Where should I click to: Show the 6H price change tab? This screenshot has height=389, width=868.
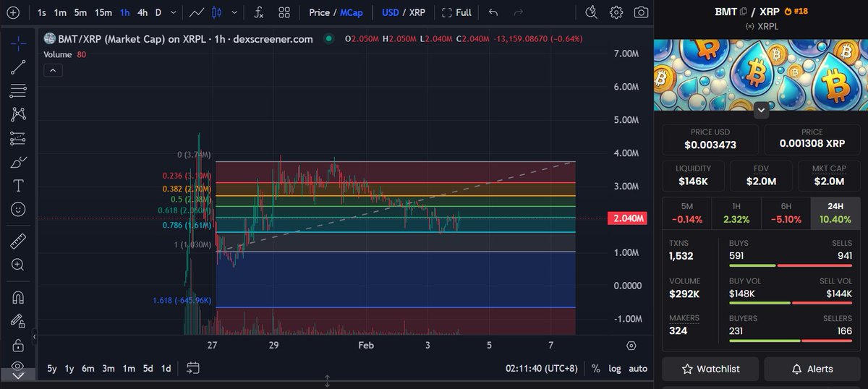(786, 213)
